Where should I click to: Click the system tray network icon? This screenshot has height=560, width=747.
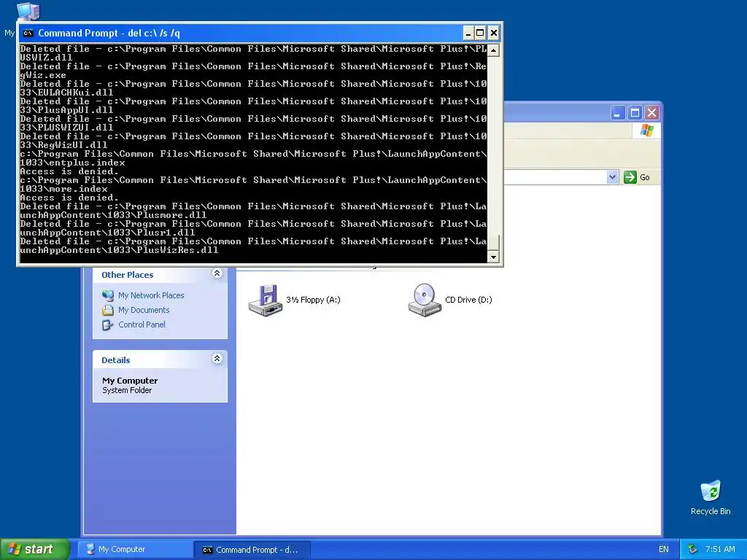pyautogui.click(x=693, y=550)
